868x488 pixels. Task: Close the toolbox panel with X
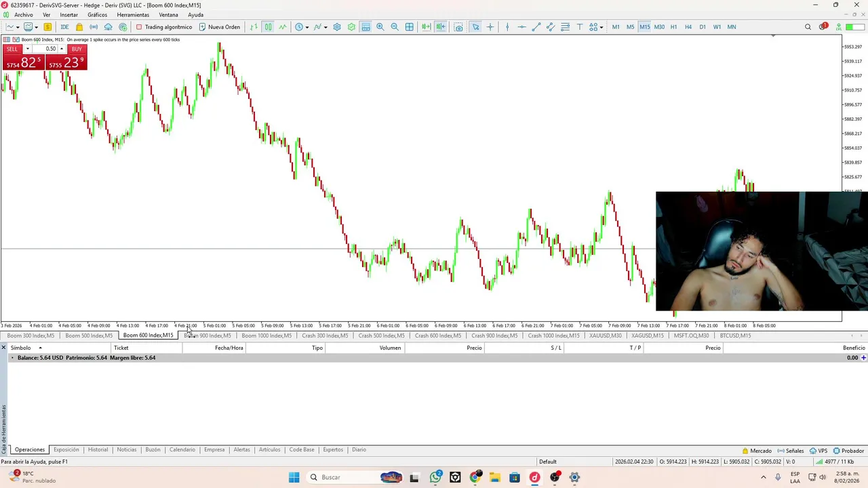click(x=3, y=348)
